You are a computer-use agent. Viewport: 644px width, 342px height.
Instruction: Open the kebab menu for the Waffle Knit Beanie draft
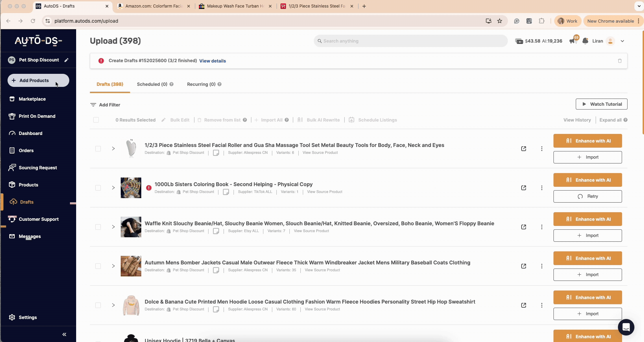[x=542, y=227]
